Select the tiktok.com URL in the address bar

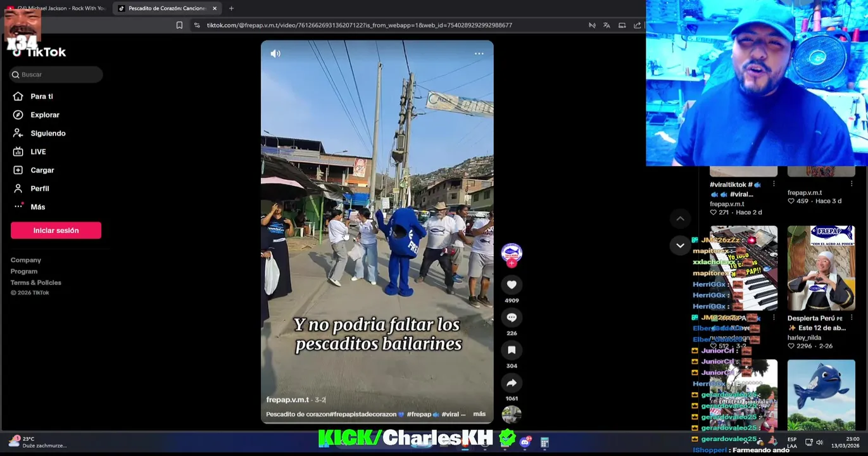pyautogui.click(x=359, y=25)
